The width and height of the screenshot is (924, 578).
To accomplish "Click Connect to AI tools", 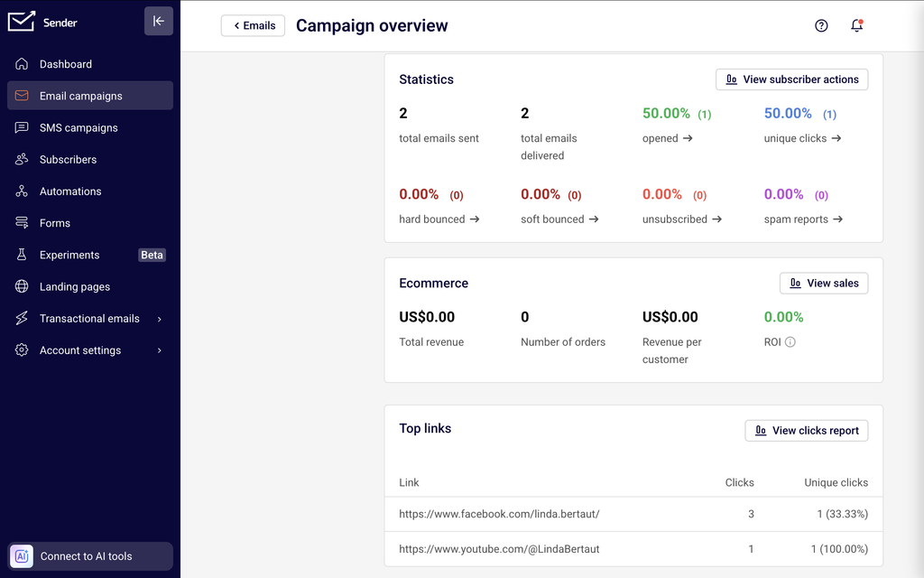I will [90, 556].
